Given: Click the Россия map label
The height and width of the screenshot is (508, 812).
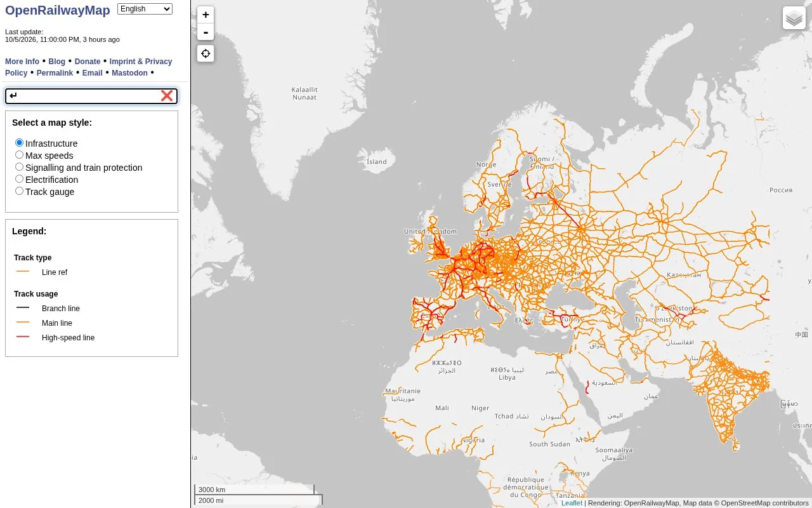Looking at the screenshot, I should tap(781, 190).
